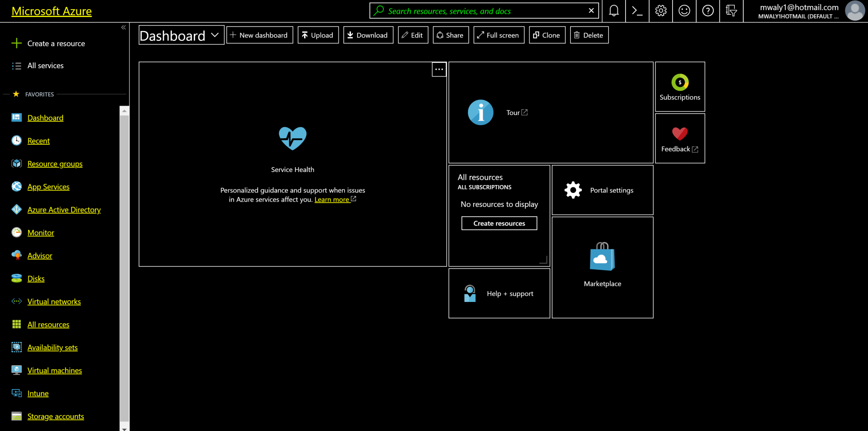Viewport: 868px width, 431px height.
Task: Open the Tour tile
Action: [550, 113]
